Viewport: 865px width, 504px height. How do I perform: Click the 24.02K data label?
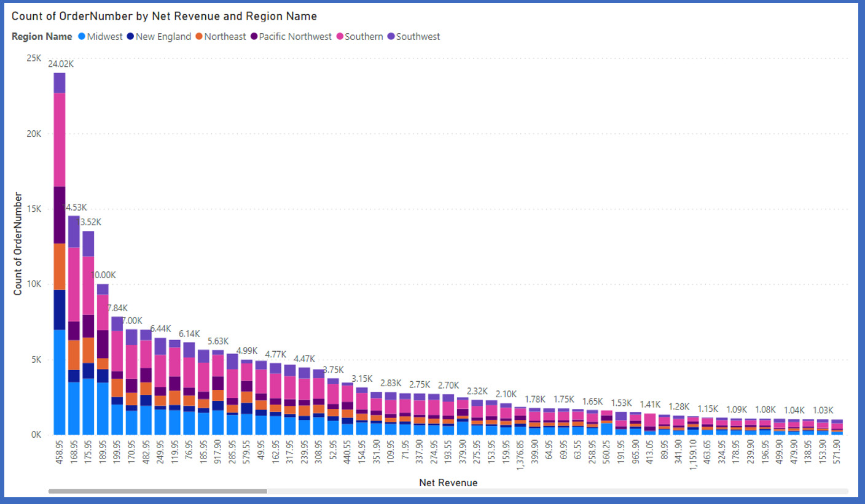point(61,64)
